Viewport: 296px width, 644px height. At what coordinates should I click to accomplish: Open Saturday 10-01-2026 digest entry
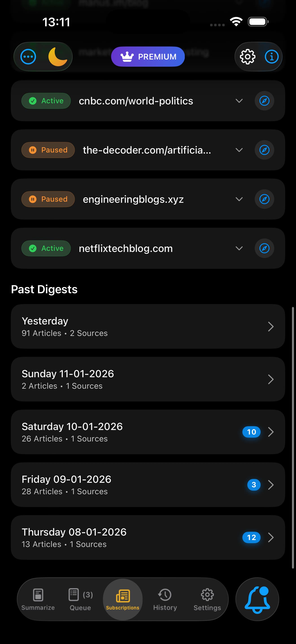(148, 432)
